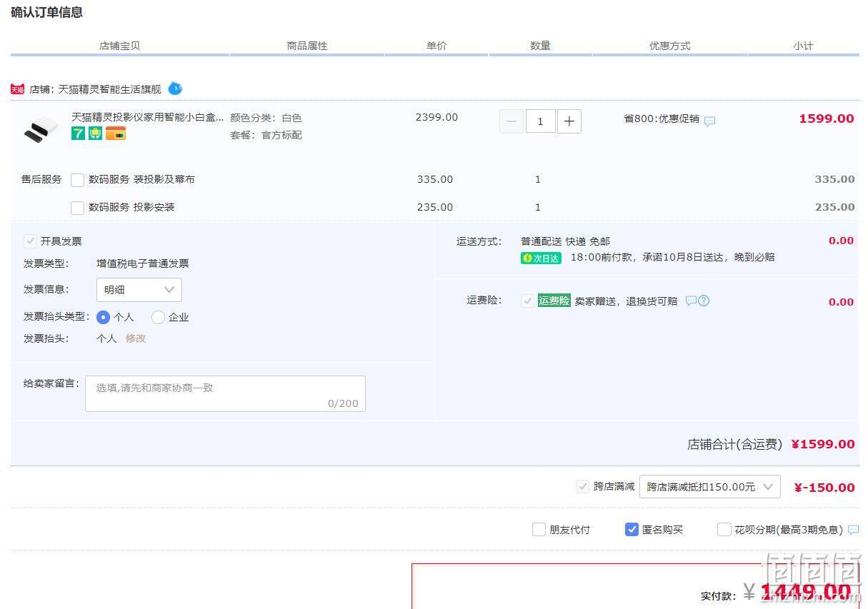Click the 店铺宝贝 column header
This screenshot has height=609, width=868.
119,46
